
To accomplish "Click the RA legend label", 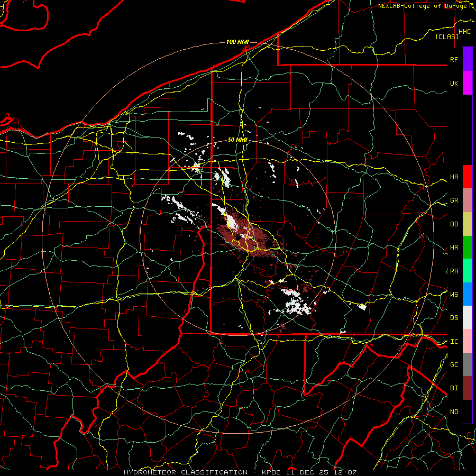I will tap(454, 271).
